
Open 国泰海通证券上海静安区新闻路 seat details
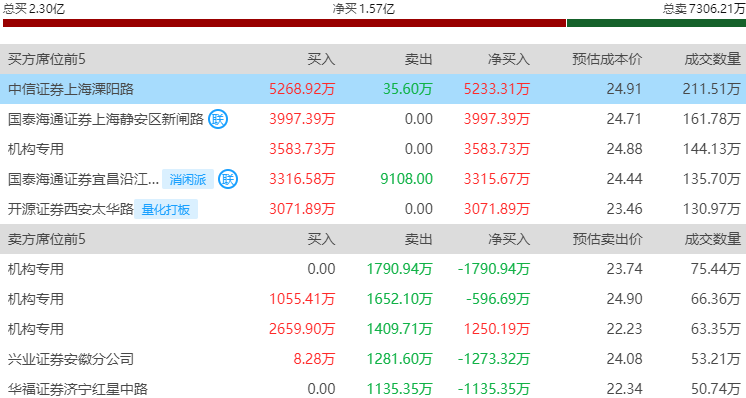click(106, 119)
